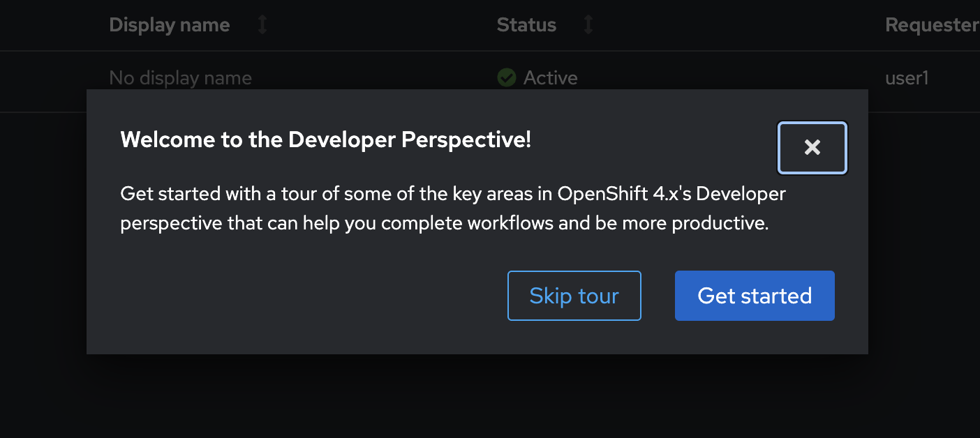Screen dimensions: 980x438
Task: Click the word Perspective! in the dialog title
Action: 466,139
